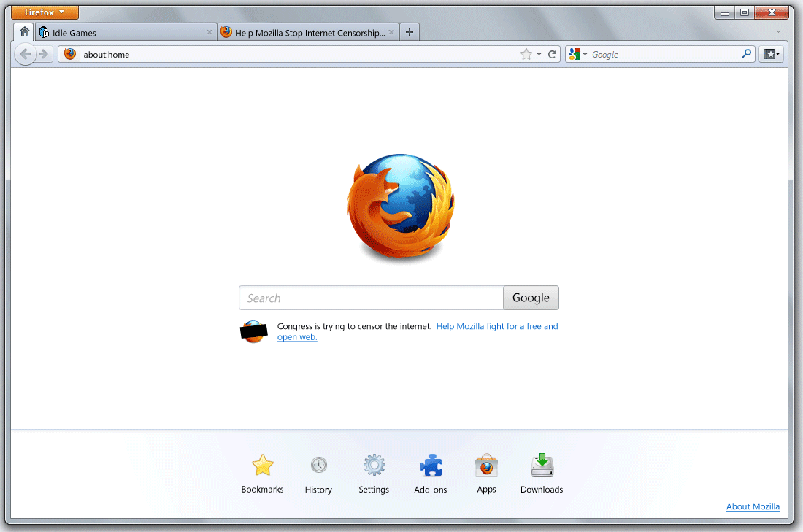Open the Downloads icon
Viewport: 803px width, 532px height.
[x=542, y=466]
